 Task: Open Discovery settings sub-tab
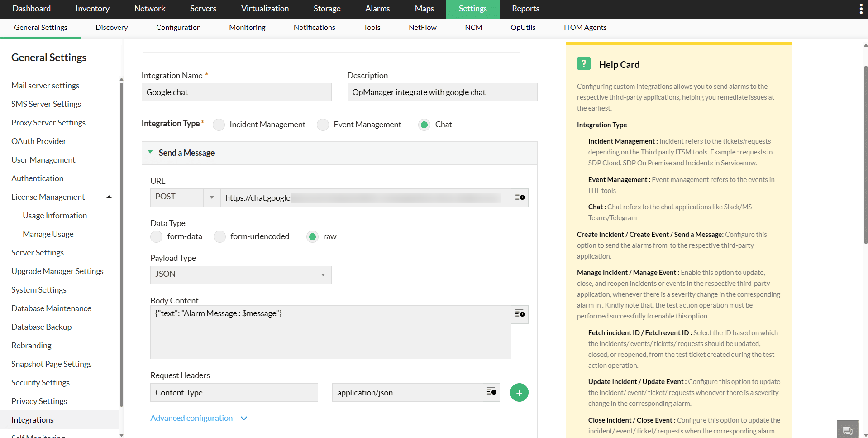112,28
